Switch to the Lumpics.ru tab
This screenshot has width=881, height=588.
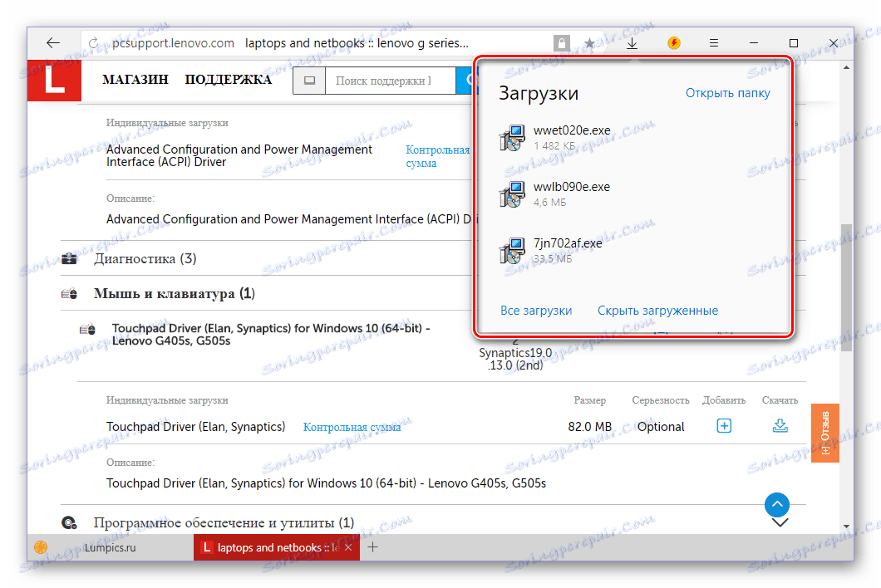tap(111, 547)
